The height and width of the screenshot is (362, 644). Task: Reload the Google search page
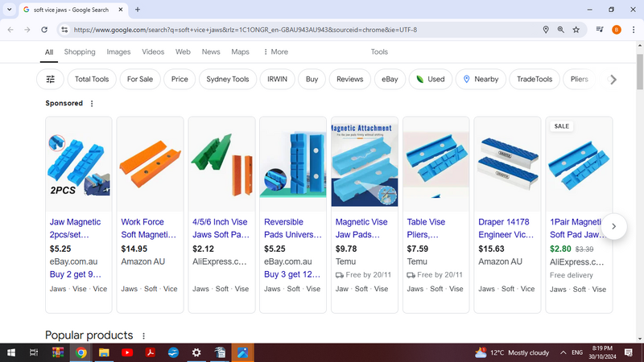[x=45, y=30]
